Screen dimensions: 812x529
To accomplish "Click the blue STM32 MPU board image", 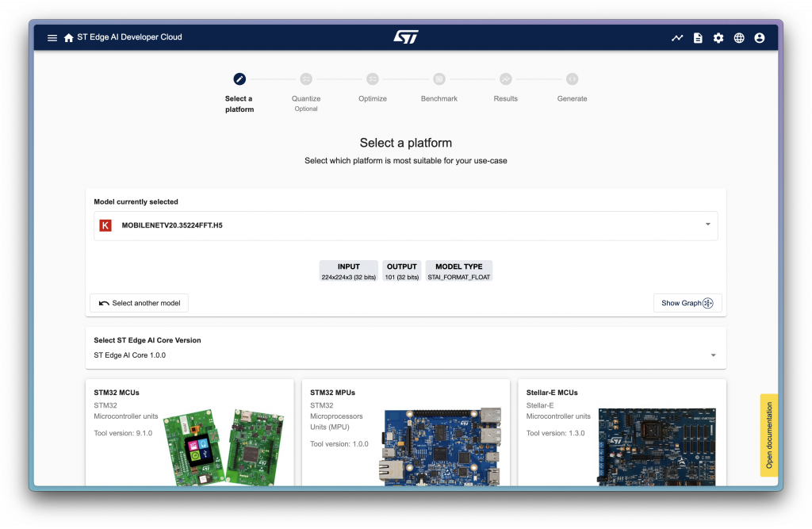I will click(x=441, y=446).
